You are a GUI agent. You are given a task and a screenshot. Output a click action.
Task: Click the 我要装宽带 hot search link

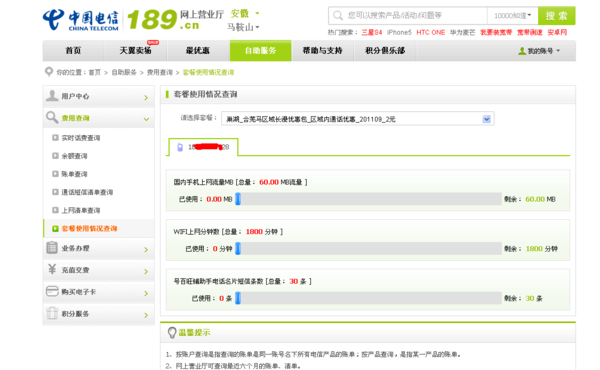pyautogui.click(x=496, y=33)
